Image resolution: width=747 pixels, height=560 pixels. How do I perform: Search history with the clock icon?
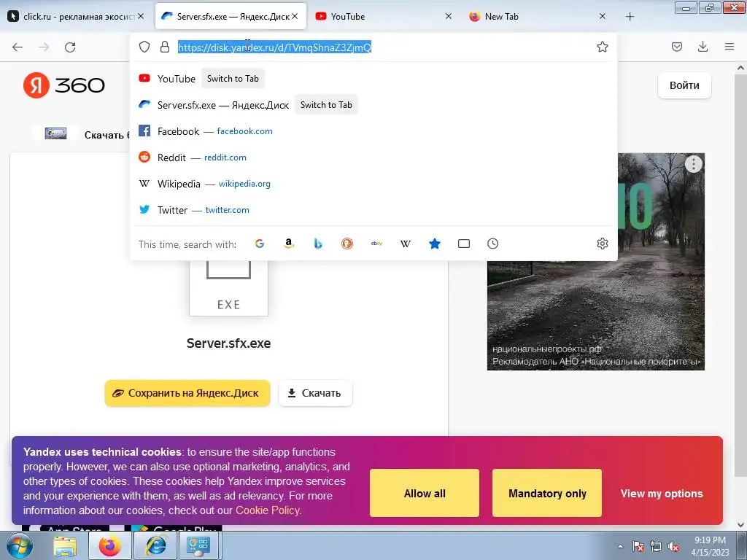492,244
